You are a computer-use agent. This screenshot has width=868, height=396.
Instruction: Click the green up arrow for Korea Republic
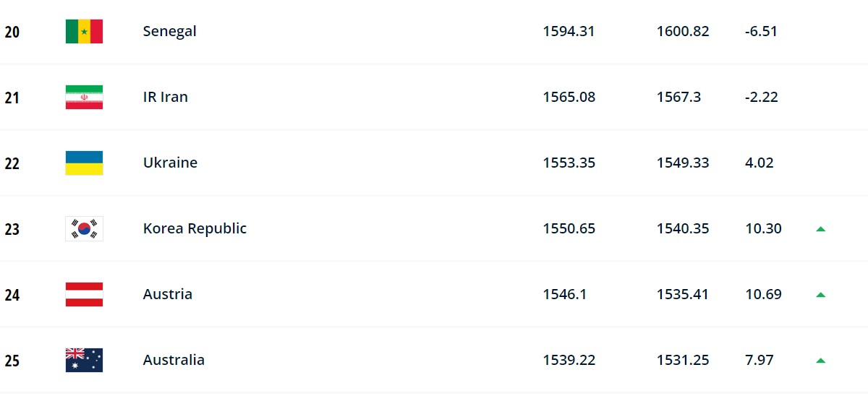pos(820,229)
